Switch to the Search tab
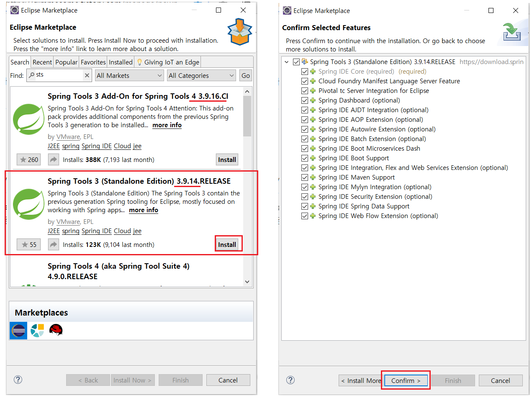 click(x=20, y=62)
